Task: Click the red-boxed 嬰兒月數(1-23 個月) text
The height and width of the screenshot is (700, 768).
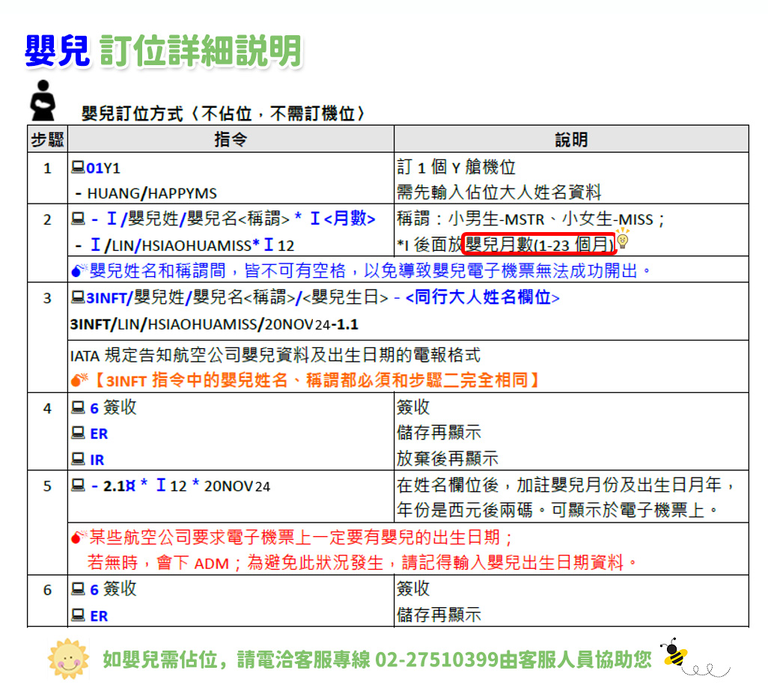Action: coord(538,243)
